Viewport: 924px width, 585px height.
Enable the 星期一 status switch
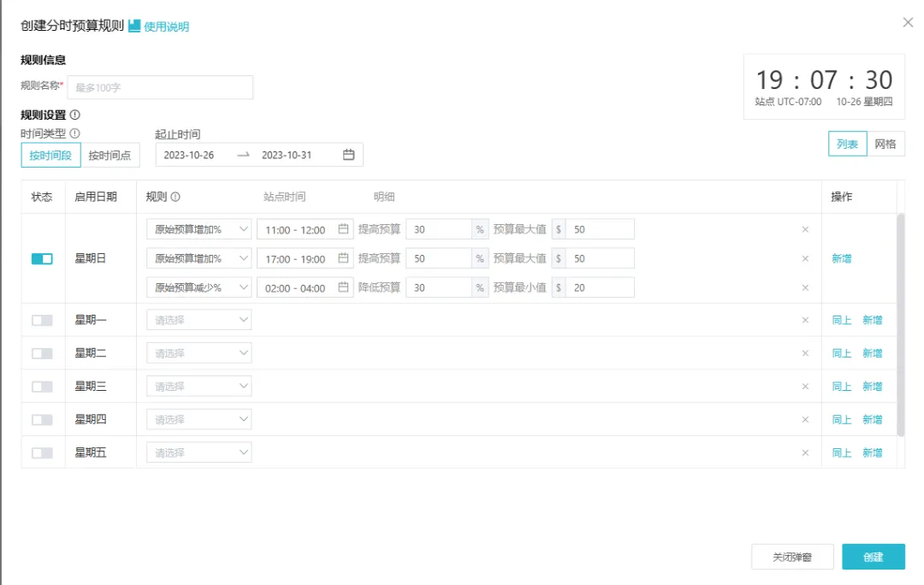coord(42,320)
